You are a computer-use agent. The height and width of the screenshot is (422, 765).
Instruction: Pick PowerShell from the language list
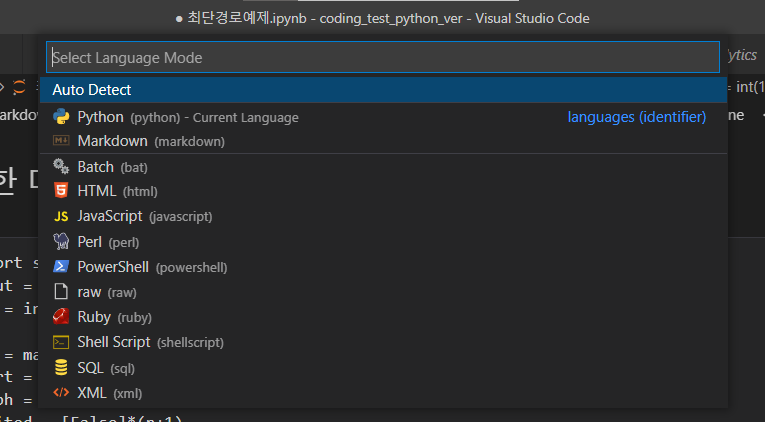(383, 267)
